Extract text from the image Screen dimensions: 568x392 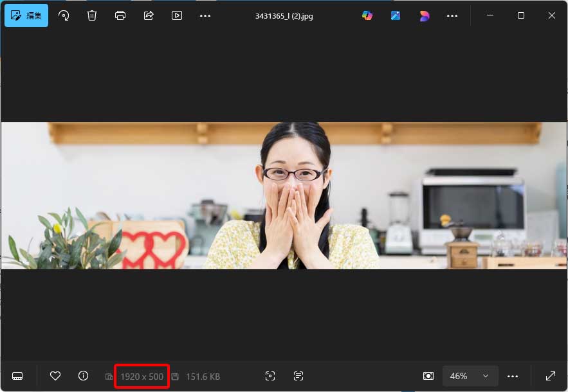click(x=297, y=376)
